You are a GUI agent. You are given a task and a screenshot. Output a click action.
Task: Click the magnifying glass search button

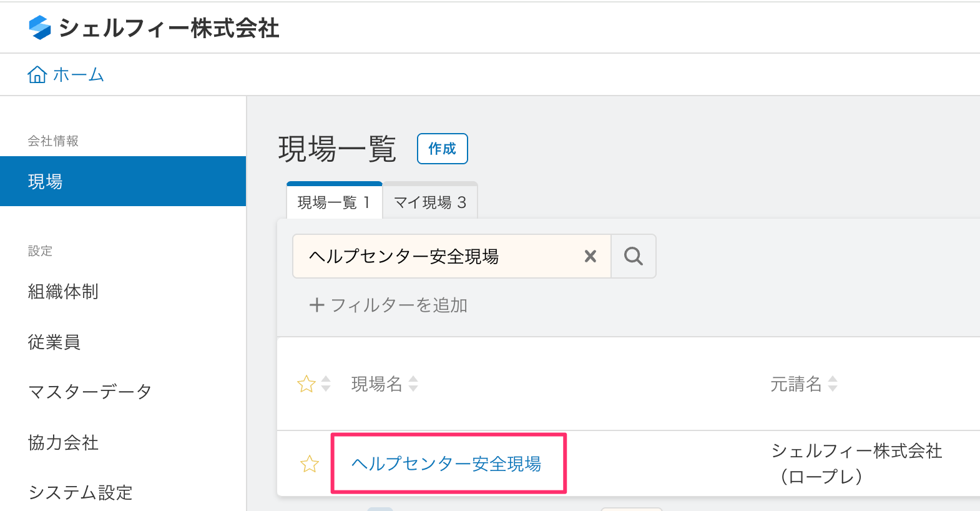pyautogui.click(x=633, y=256)
